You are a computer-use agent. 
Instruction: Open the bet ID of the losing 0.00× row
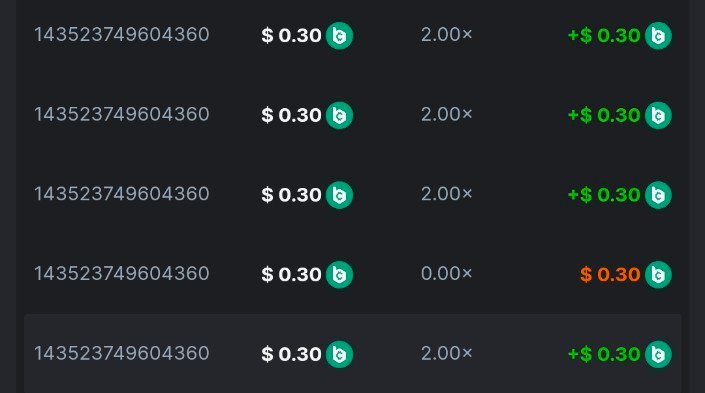click(x=122, y=273)
